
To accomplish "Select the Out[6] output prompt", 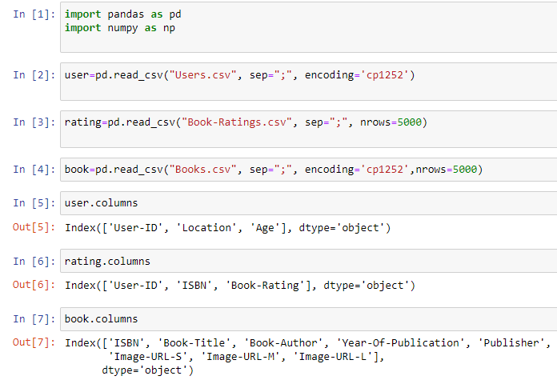I will [34, 286].
